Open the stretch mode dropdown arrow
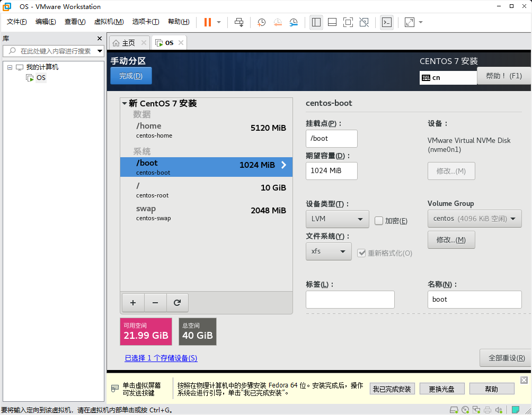The image size is (532, 415). (421, 22)
